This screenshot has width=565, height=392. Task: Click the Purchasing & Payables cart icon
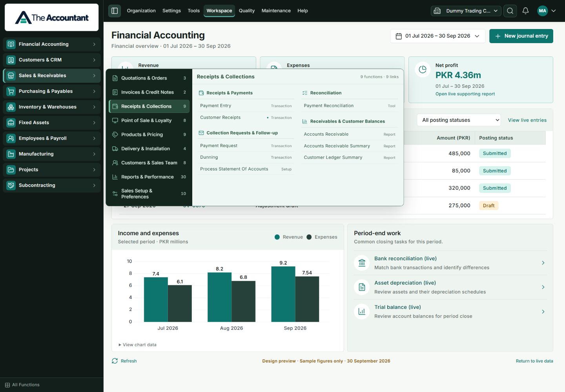coord(11,91)
